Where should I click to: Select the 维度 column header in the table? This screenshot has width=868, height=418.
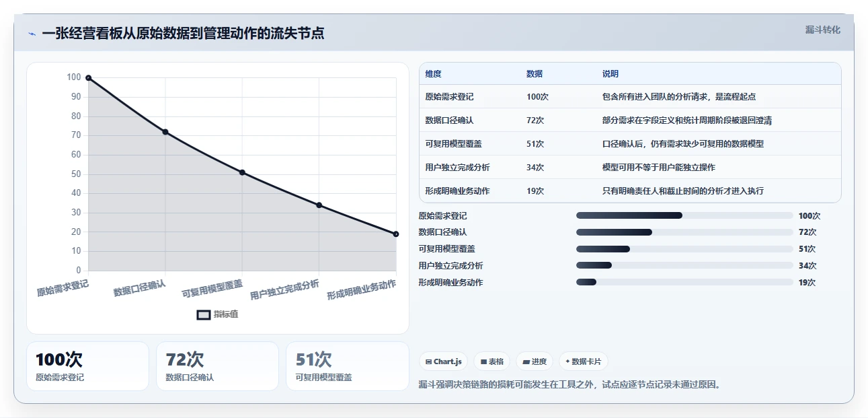434,74
